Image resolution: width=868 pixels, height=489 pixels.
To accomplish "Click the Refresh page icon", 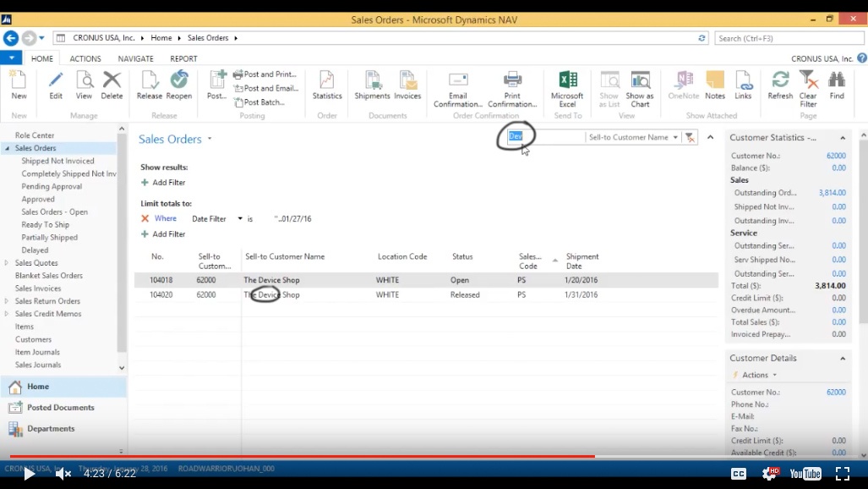I will (x=781, y=85).
